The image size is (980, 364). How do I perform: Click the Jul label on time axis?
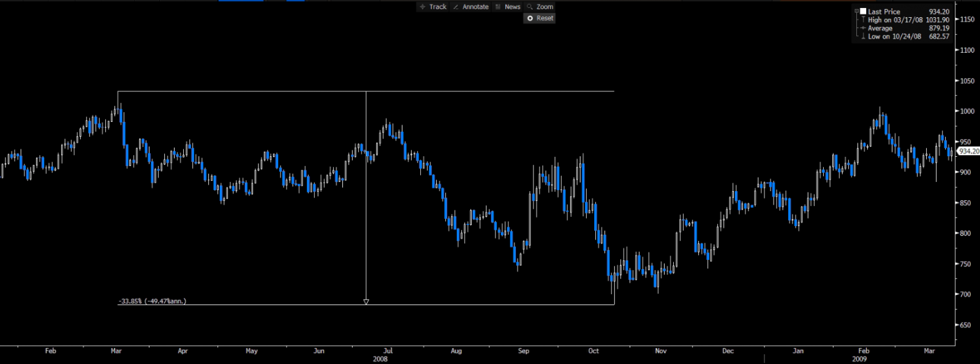(x=388, y=351)
